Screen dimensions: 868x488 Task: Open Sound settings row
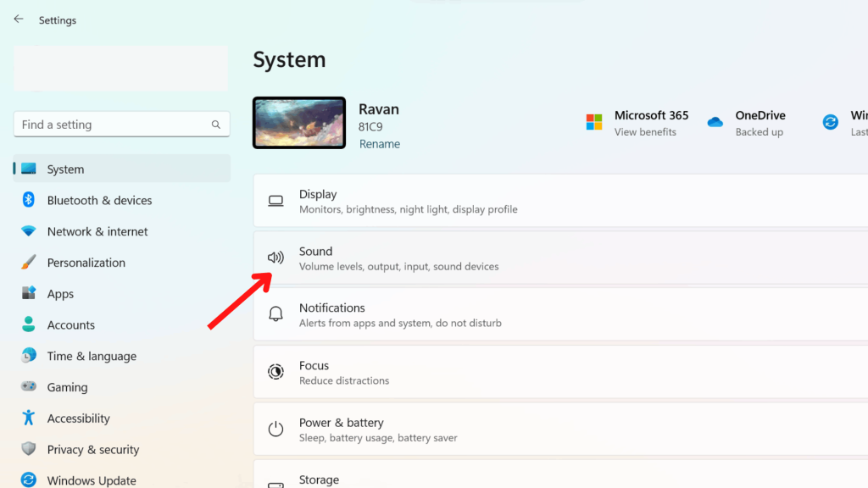[561, 258]
